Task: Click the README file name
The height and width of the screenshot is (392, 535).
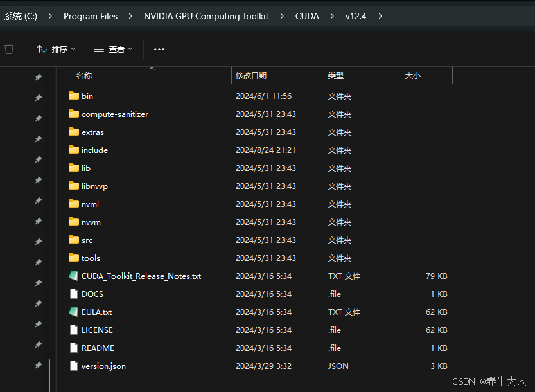Action: point(98,348)
